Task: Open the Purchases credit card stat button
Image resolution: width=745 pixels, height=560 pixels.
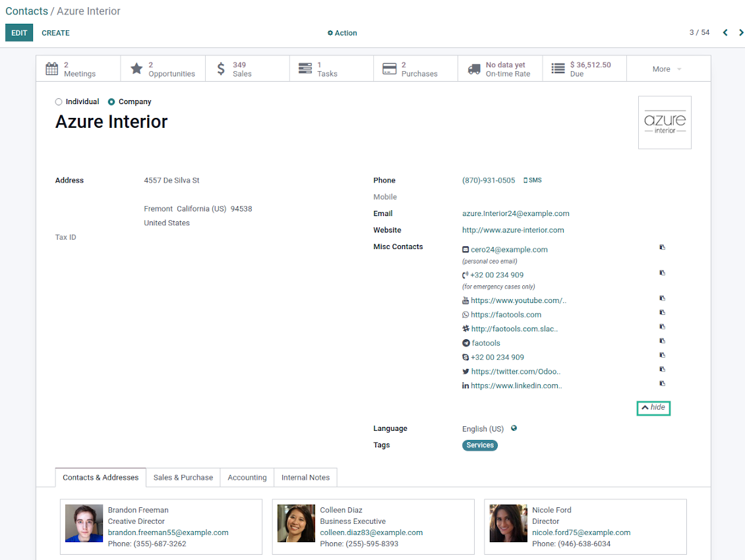Action: tap(415, 69)
